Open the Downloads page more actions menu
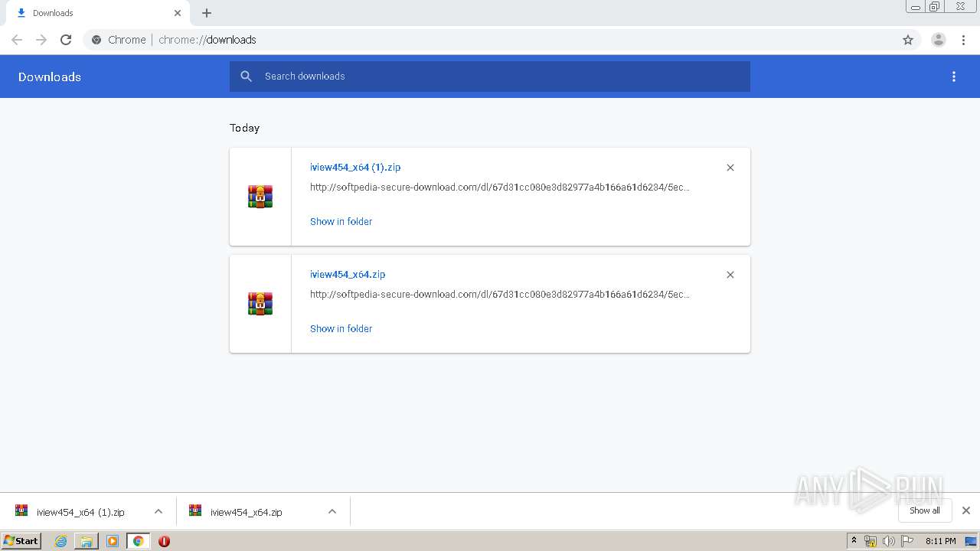Image resolution: width=980 pixels, height=551 pixels. coord(954,77)
